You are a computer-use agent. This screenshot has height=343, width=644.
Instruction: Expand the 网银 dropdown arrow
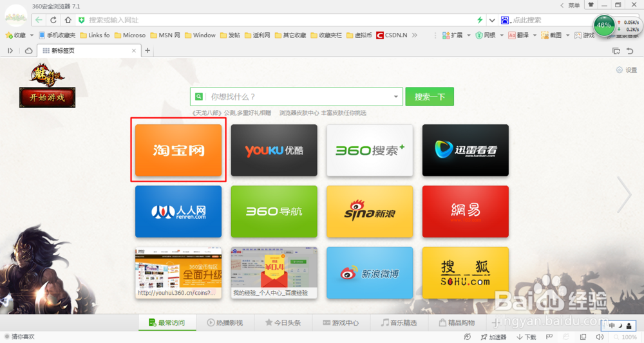(x=502, y=35)
